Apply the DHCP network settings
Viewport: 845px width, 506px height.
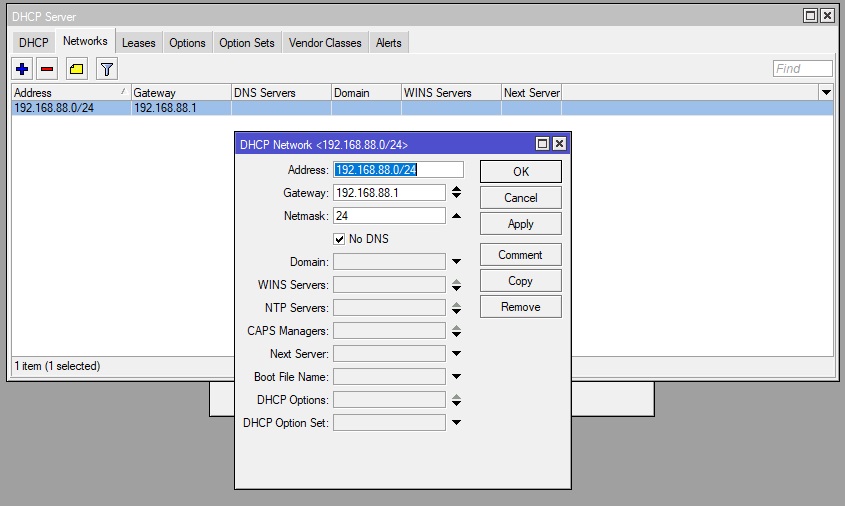click(x=521, y=224)
